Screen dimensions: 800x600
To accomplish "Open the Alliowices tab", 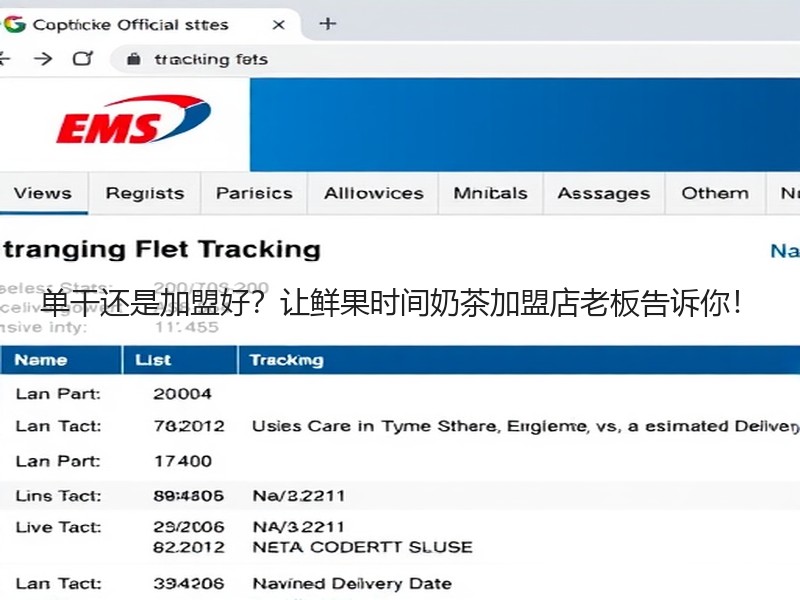I will [373, 193].
